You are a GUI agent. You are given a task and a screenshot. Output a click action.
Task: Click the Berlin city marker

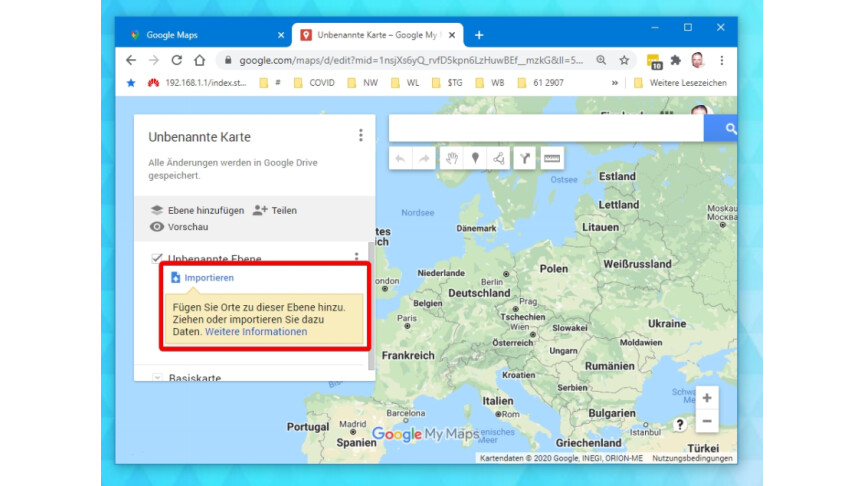506,274
